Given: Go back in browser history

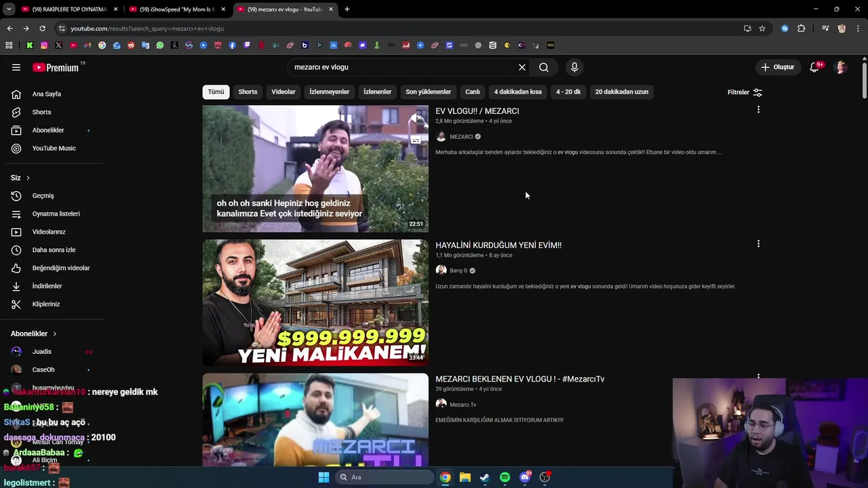Looking at the screenshot, I should pyautogui.click(x=9, y=28).
